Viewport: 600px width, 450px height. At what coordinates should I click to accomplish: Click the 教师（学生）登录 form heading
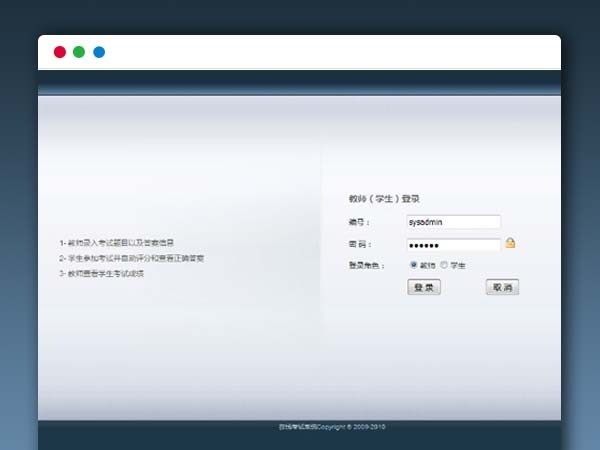(384, 198)
